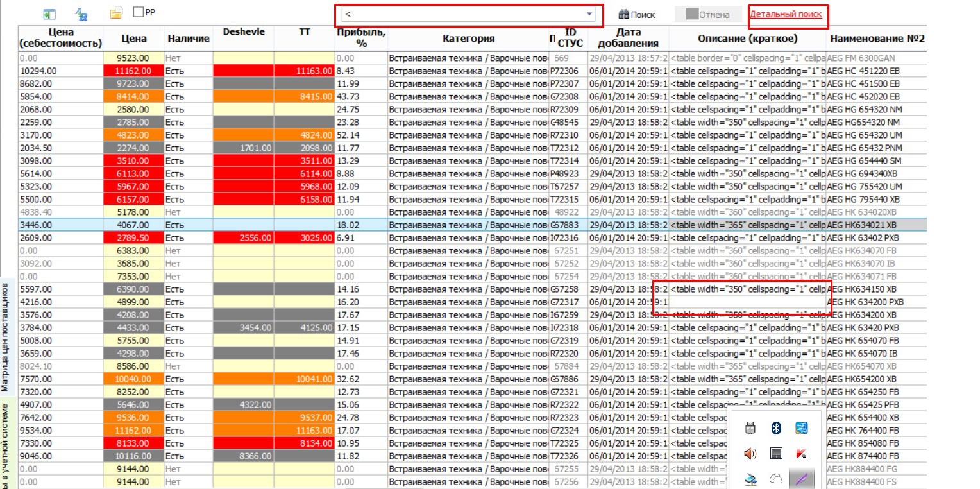Screen dimensions: 980x489
Task: Open the folder documents icon in toolbar
Action: click(116, 13)
